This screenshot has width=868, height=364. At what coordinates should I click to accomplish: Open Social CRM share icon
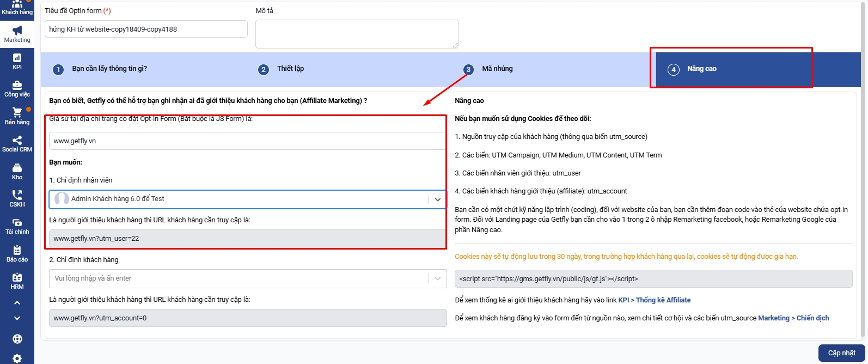point(17,144)
